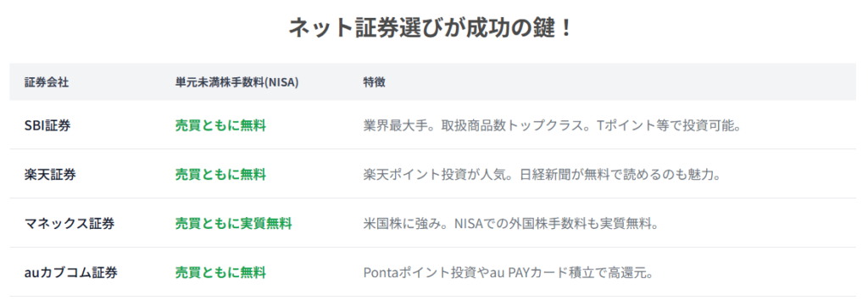Choose auカブコム証券 in the first column
The height and width of the screenshot is (307, 868).
(x=71, y=272)
